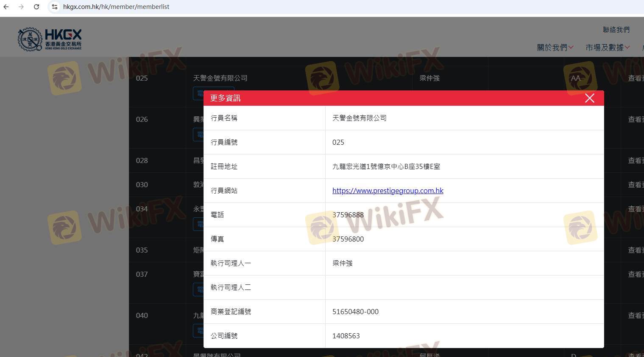Viewport: 644px width, 357px height.
Task: Click the 商業登記編號 label
Action: coord(231,312)
